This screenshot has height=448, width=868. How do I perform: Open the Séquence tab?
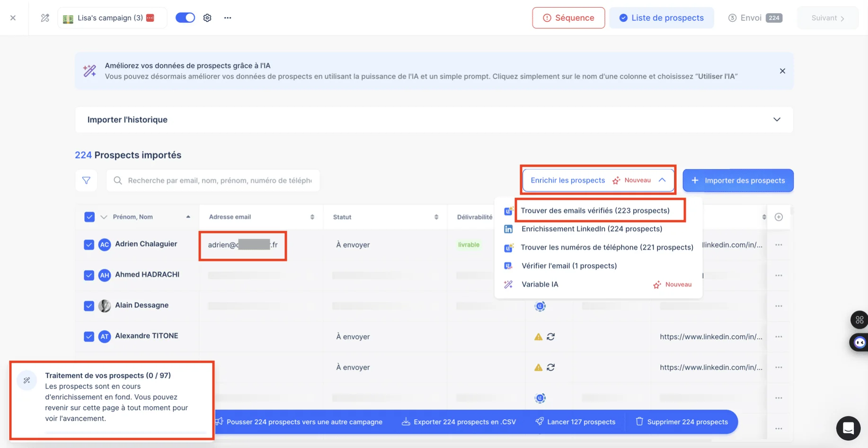[568, 18]
